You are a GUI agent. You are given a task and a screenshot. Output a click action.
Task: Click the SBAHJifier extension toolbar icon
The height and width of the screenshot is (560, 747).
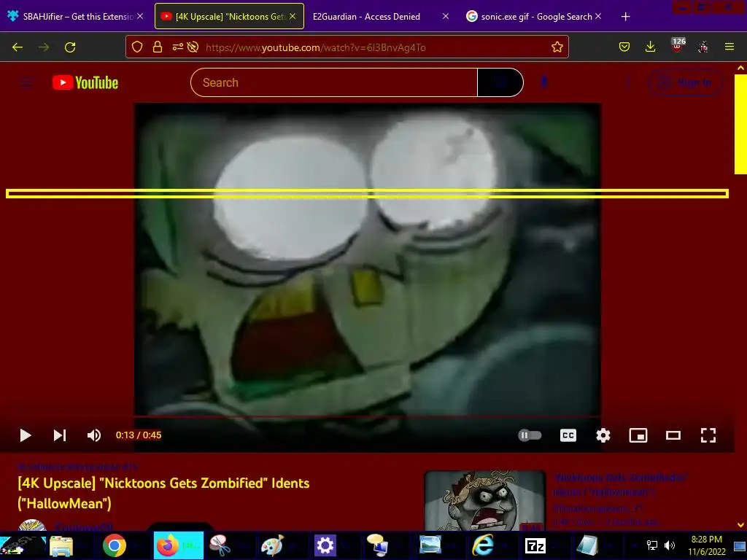703,47
